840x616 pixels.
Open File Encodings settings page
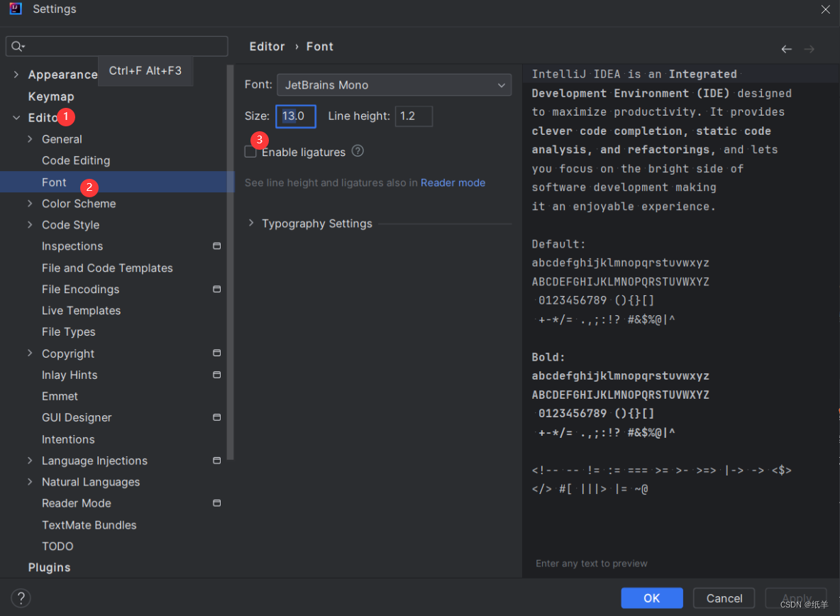[x=80, y=290]
